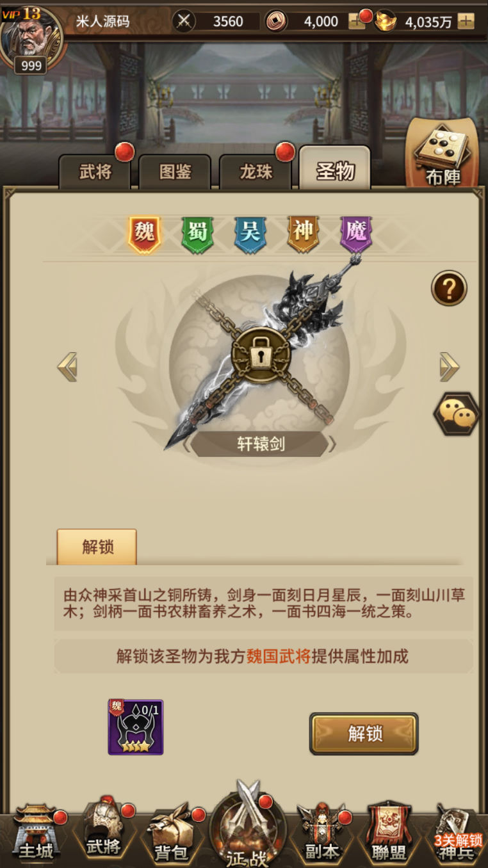This screenshot has width=488, height=868.
Task: Add gold ingots with plus button
Action: pos(466,21)
